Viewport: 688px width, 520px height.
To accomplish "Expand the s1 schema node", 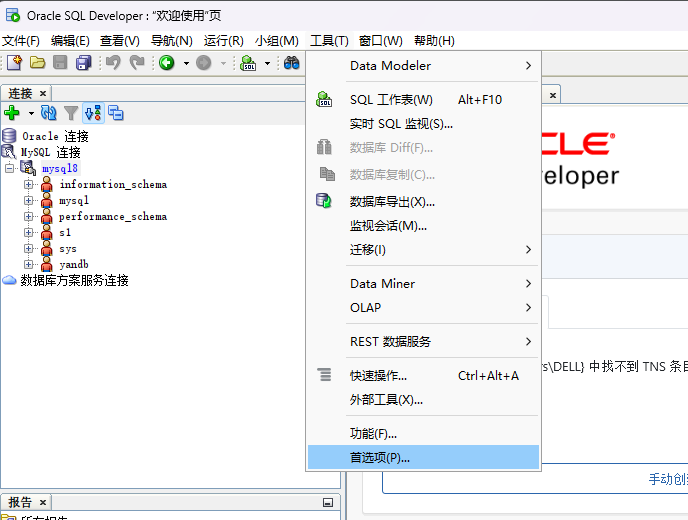I will pyautogui.click(x=29, y=232).
